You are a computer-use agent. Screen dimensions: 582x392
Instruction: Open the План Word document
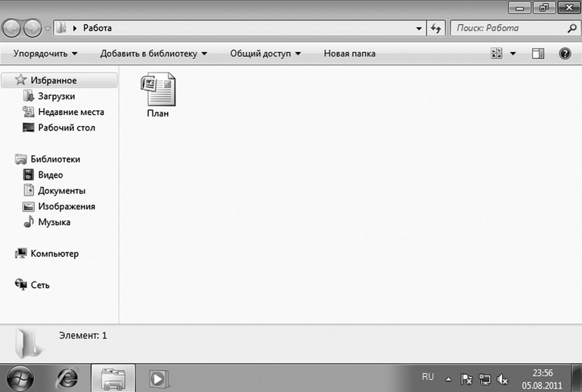(158, 95)
